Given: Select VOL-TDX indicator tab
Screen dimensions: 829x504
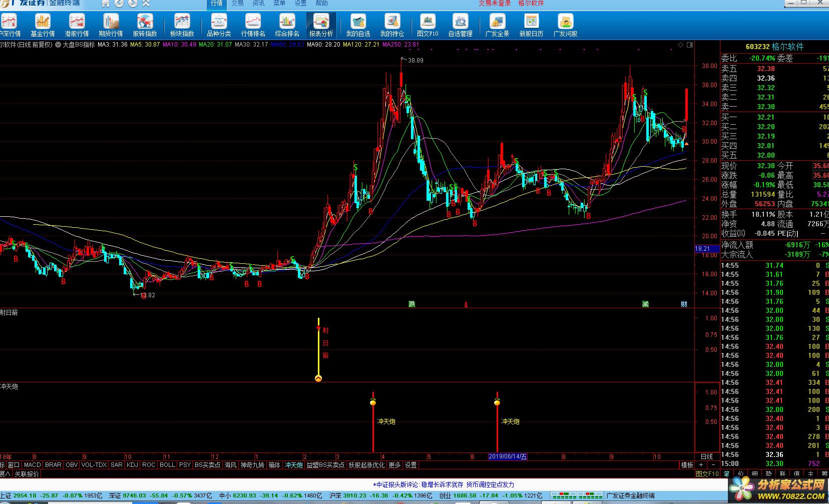Looking at the screenshot, I should [94, 465].
